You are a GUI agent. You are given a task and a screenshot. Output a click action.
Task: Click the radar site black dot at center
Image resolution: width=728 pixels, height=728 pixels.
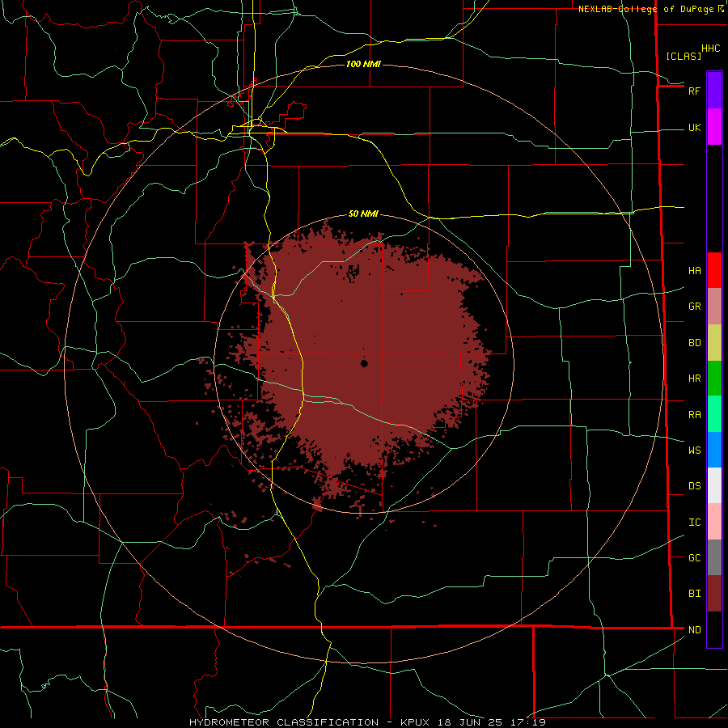[x=364, y=363]
